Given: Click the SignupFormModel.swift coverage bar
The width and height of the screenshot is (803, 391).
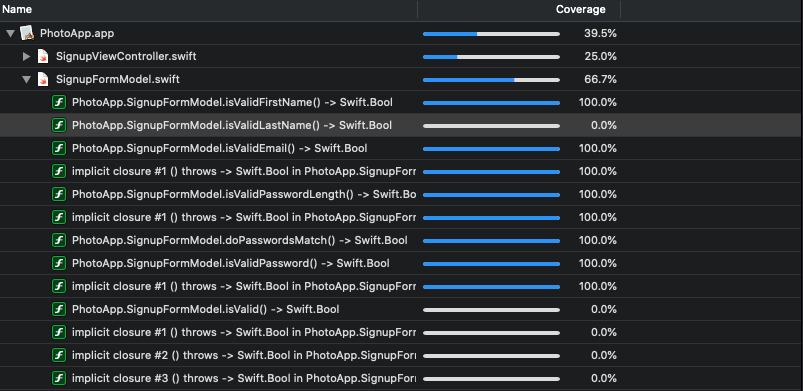Looking at the screenshot, I should tap(491, 80).
